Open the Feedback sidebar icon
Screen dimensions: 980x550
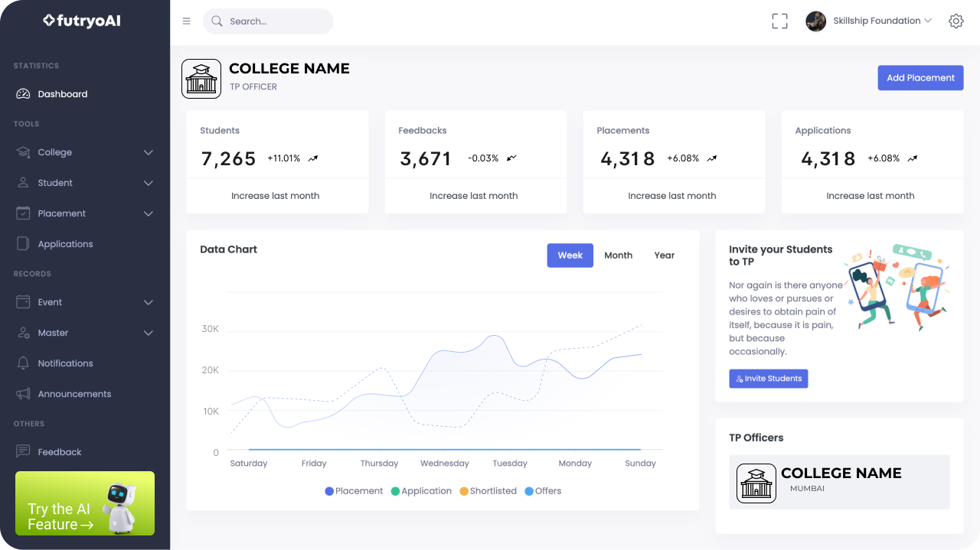coord(22,451)
